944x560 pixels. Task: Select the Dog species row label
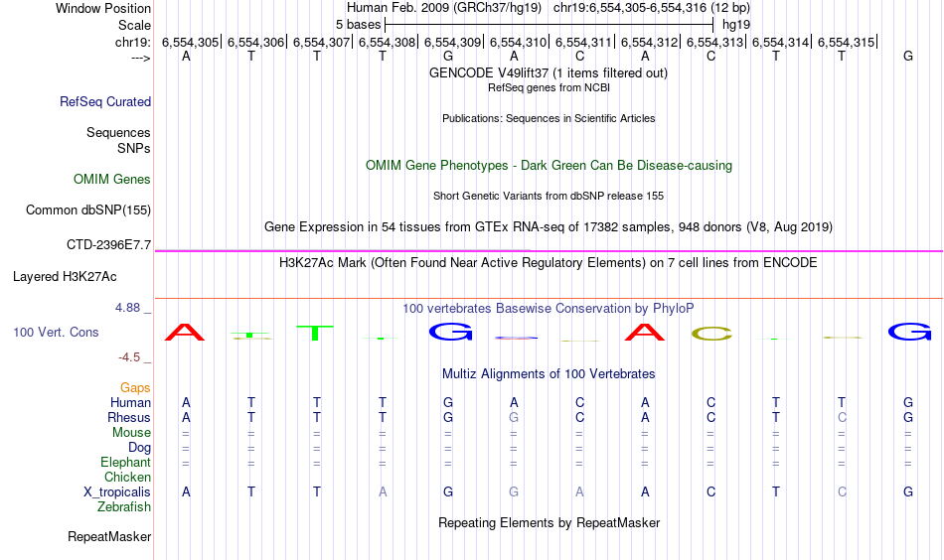[139, 448]
